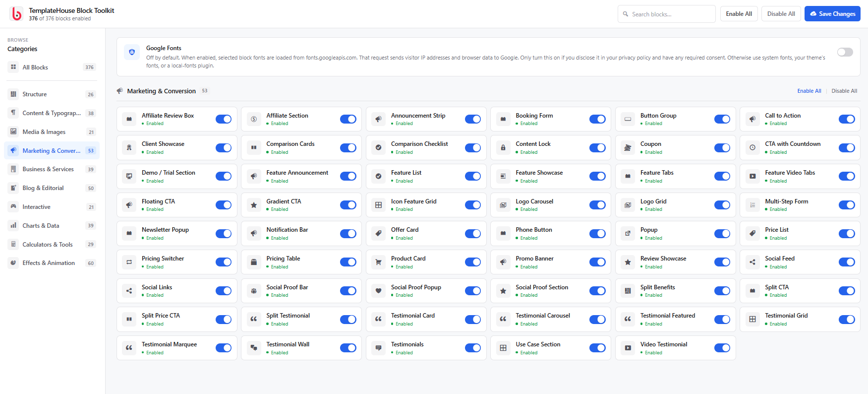Select the Marketing & Conversion sidebar category

52,151
